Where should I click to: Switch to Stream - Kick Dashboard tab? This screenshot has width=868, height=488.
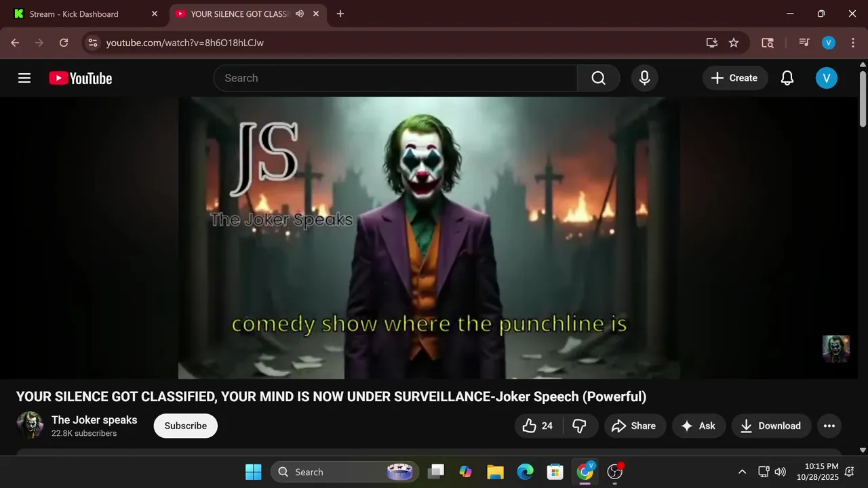pyautogui.click(x=85, y=14)
